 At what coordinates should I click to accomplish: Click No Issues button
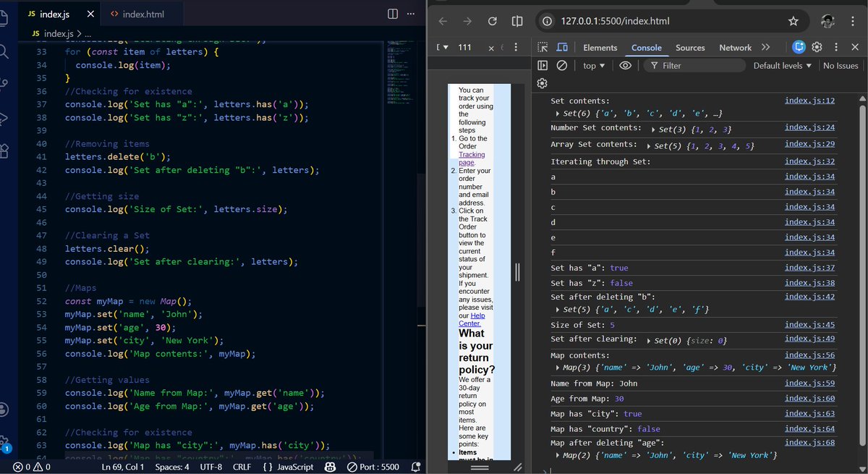pyautogui.click(x=841, y=65)
